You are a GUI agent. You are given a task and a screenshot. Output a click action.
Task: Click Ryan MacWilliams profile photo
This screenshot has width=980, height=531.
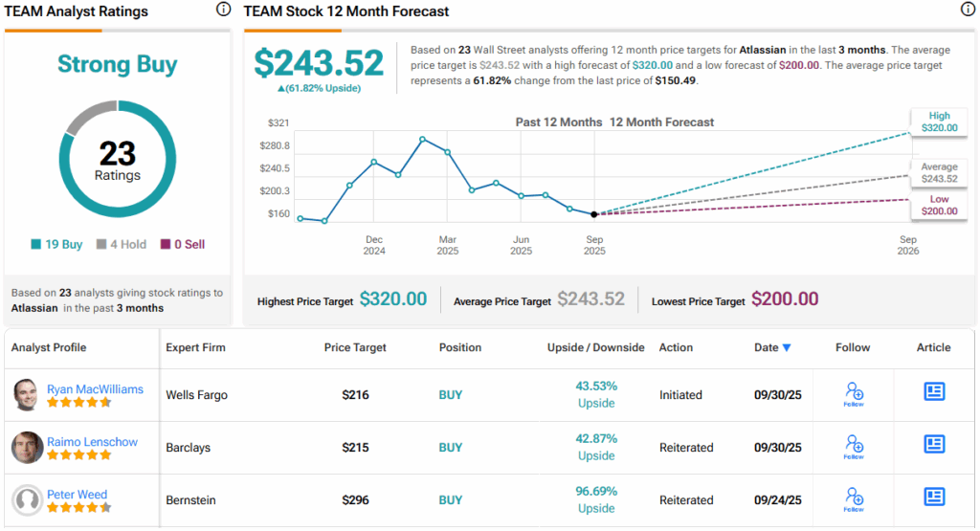[x=28, y=394]
